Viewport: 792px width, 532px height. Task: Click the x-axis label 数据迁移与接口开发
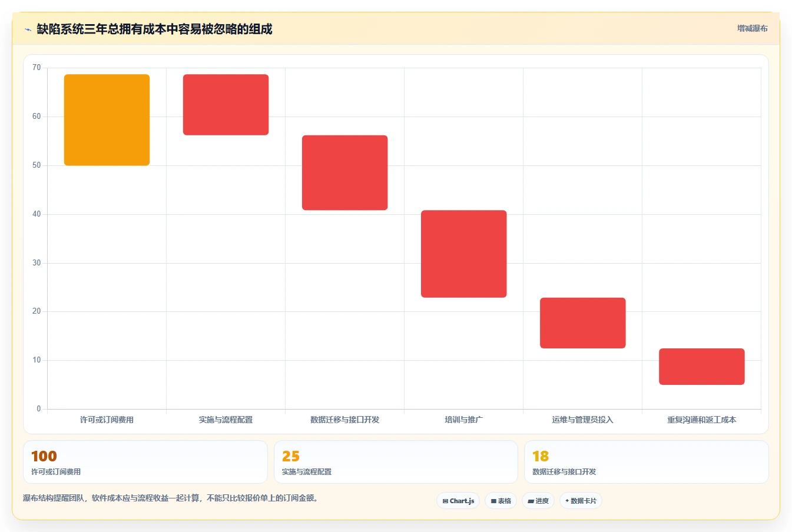pos(344,420)
